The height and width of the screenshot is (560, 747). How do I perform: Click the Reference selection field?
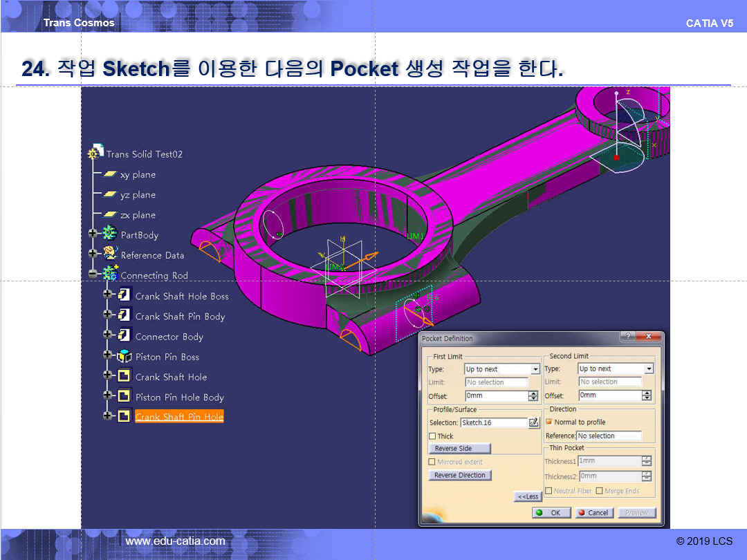(x=609, y=436)
